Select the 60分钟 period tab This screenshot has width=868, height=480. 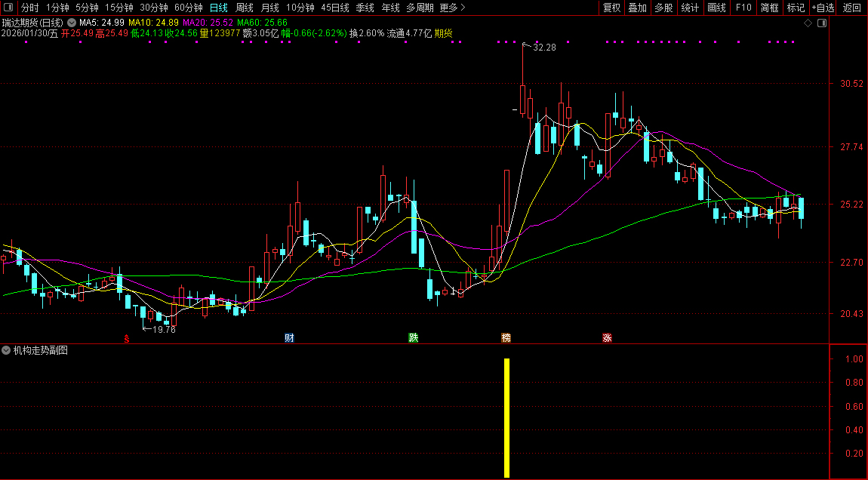(188, 8)
